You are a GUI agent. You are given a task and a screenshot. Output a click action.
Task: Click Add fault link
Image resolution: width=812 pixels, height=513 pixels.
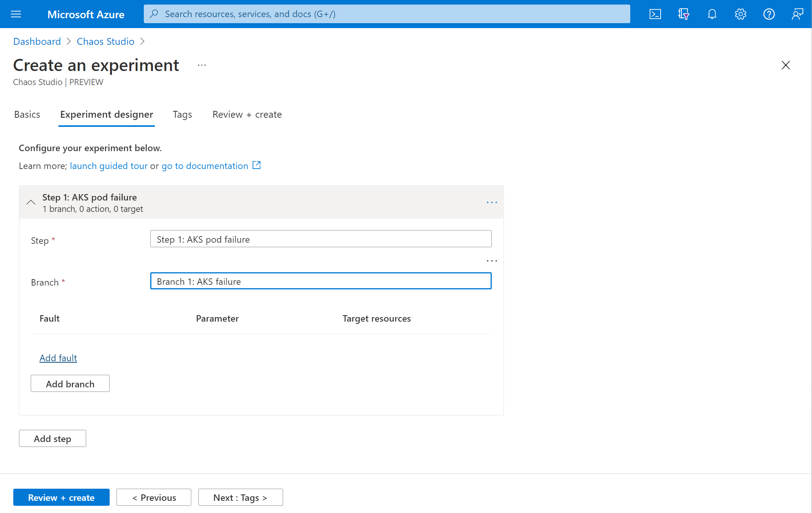point(58,358)
